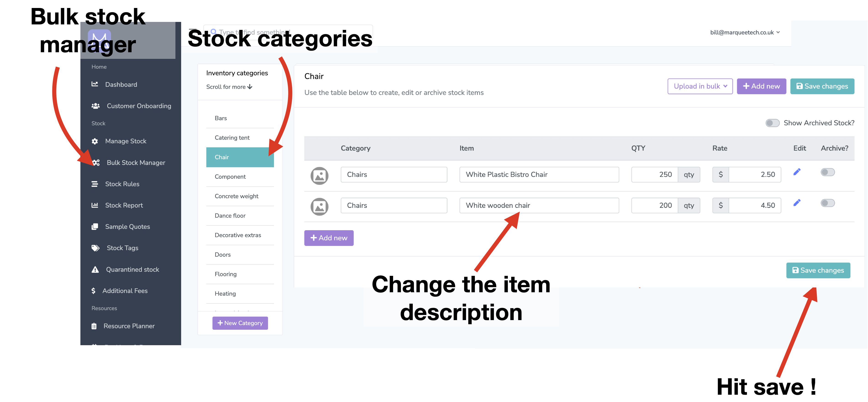This screenshot has height=402, width=868.
Task: Toggle Show Archived Stock switch
Action: [772, 123]
